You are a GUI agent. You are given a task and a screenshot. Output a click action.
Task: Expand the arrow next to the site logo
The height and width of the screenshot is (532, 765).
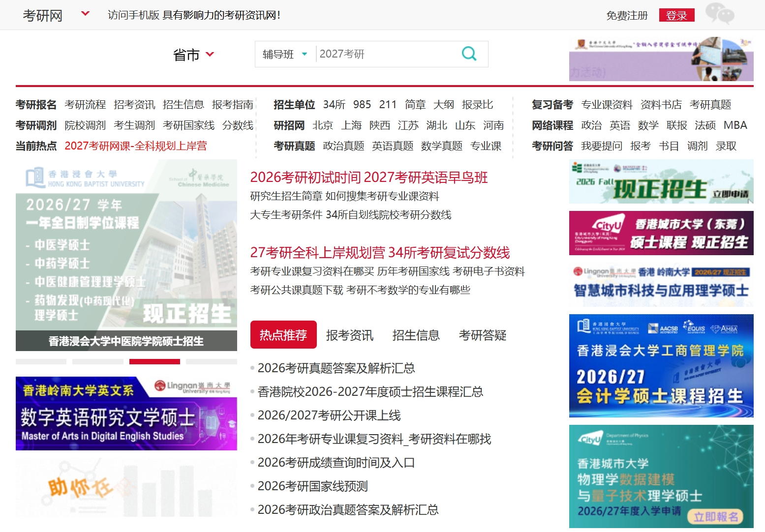85,15
